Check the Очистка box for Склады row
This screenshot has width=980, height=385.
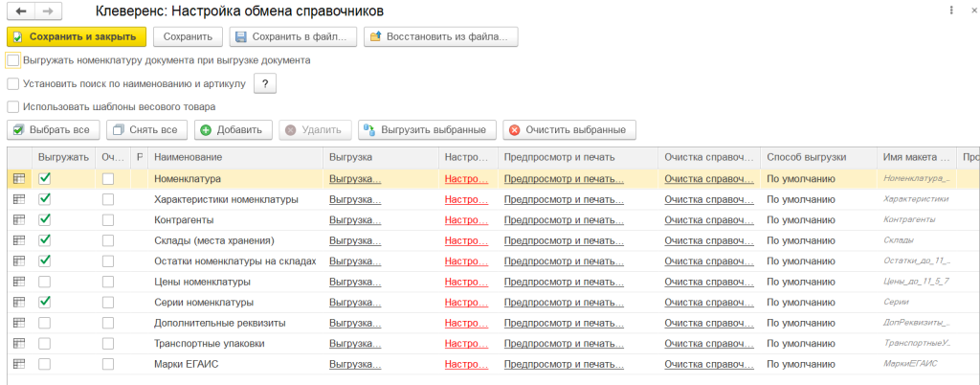109,240
